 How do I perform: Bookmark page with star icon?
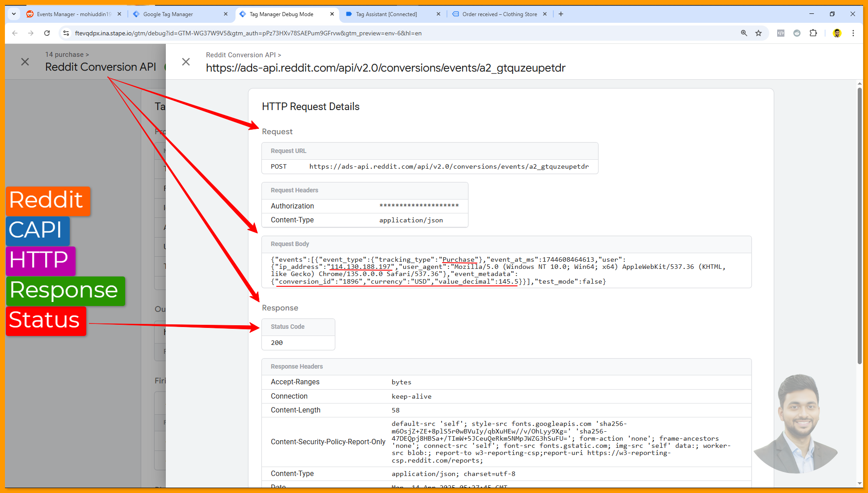tap(758, 33)
